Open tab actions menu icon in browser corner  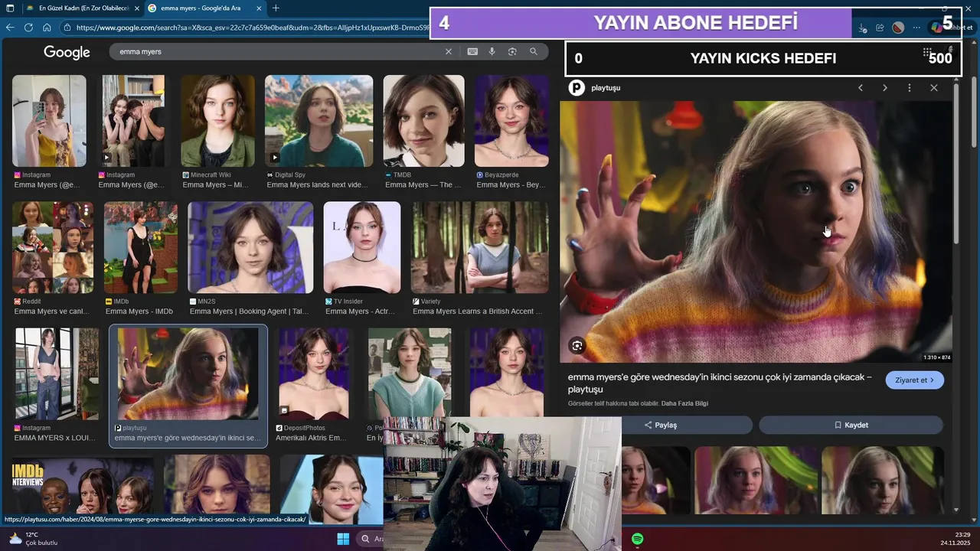click(x=10, y=8)
